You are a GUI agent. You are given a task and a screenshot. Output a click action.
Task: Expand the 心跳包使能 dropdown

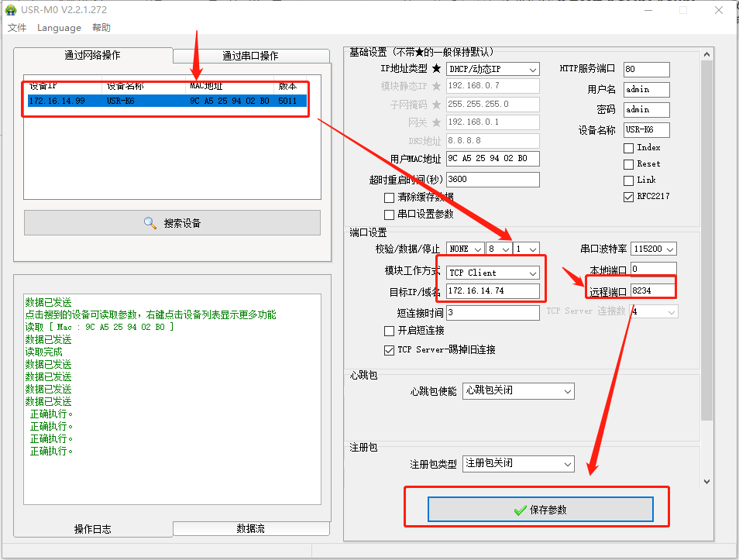pyautogui.click(x=517, y=390)
